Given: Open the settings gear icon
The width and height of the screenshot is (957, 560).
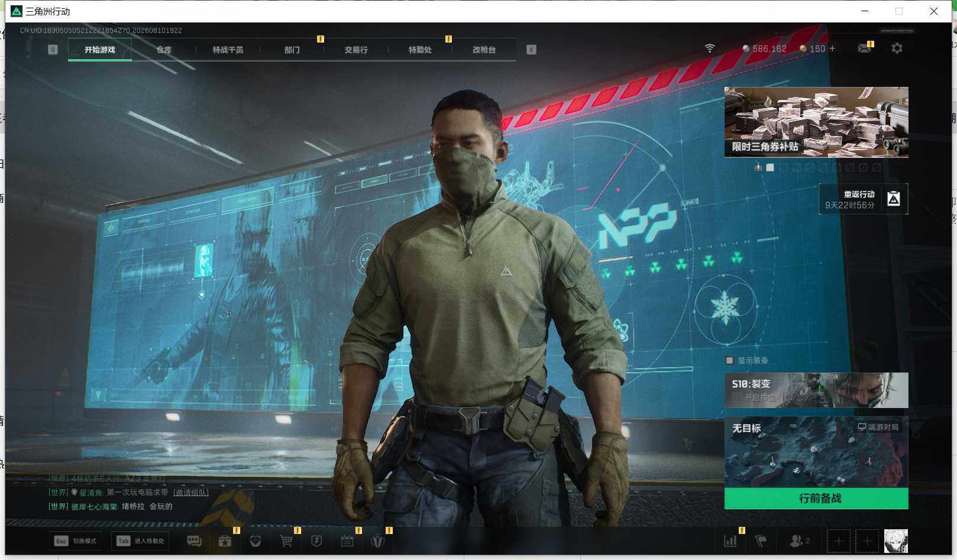Looking at the screenshot, I should [897, 48].
